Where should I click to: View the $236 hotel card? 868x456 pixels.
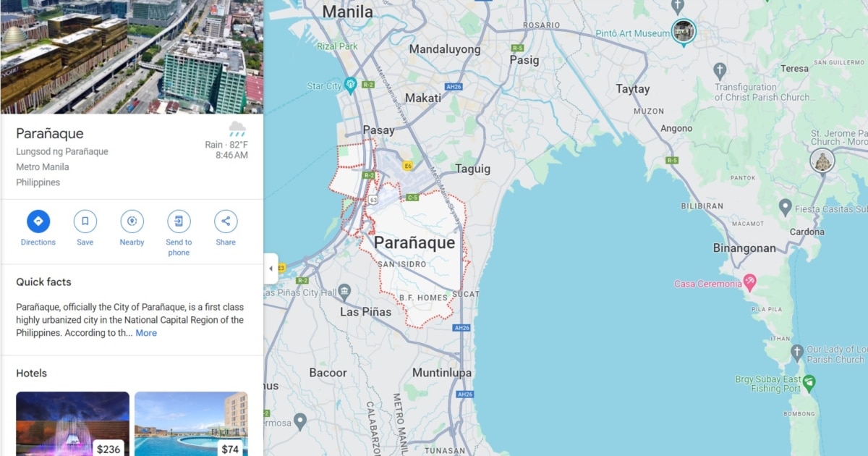pyautogui.click(x=72, y=424)
